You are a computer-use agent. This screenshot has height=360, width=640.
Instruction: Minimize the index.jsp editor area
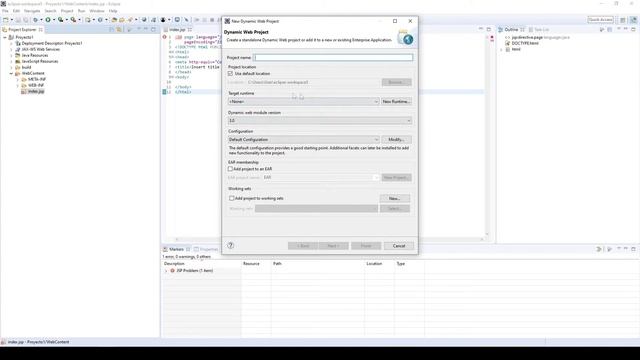tap(481, 29)
